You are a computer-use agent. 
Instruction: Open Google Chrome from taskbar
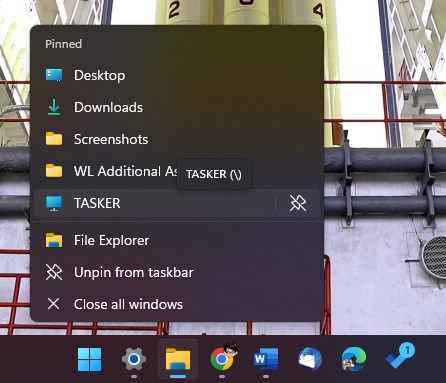coord(223,358)
